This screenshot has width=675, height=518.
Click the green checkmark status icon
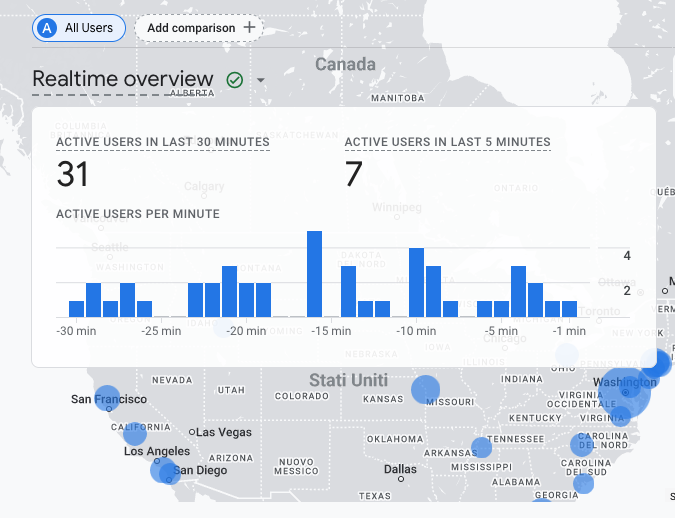[235, 80]
